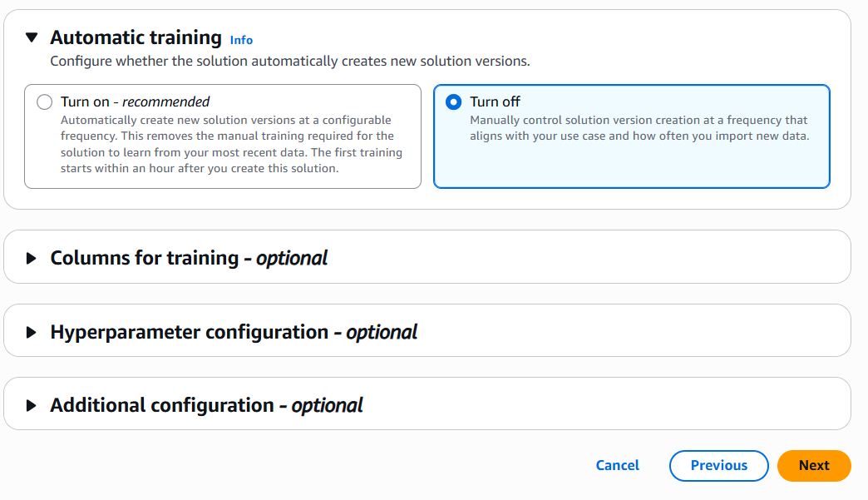868x500 pixels.
Task: Collapse the Automatic training section arrow
Action: click(x=32, y=37)
